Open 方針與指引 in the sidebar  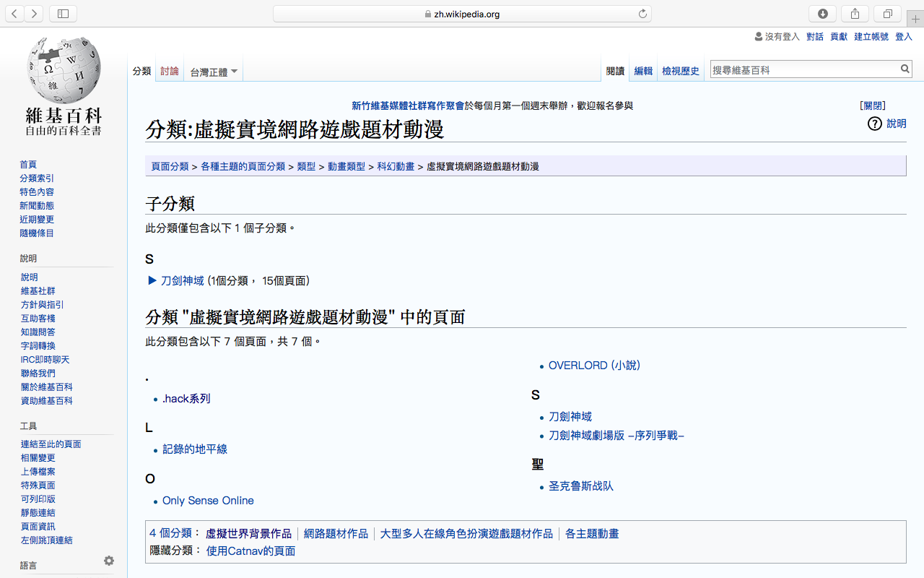pyautogui.click(x=43, y=305)
